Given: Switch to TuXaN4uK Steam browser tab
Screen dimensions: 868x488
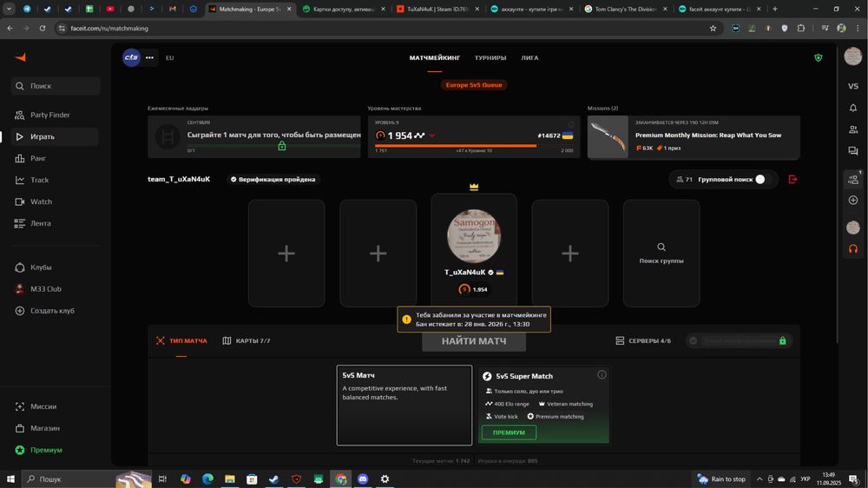Looking at the screenshot, I should 437,9.
